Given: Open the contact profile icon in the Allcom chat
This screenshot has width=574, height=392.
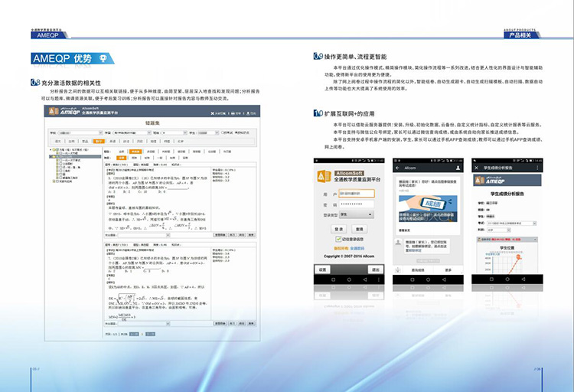Looking at the screenshot, I should (x=458, y=167).
